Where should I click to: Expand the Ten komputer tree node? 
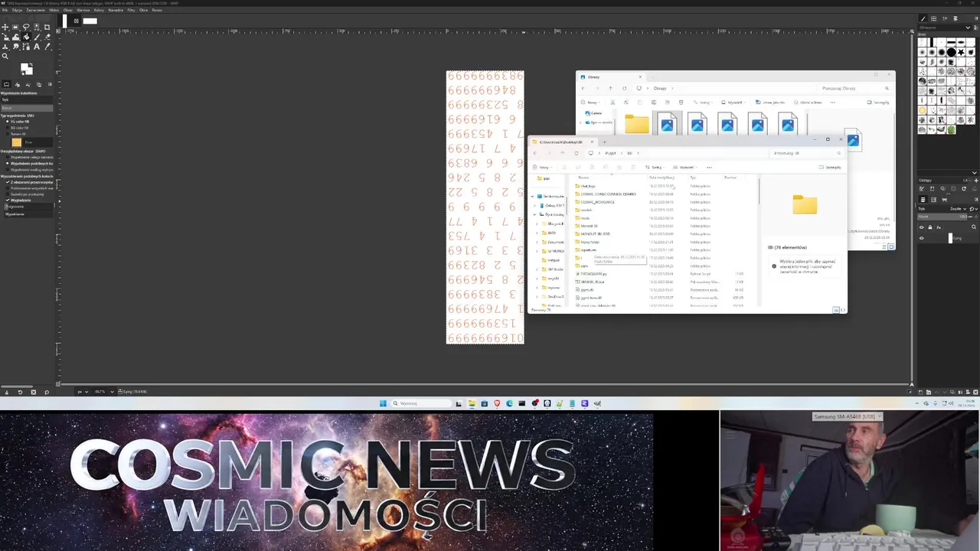pyautogui.click(x=533, y=196)
